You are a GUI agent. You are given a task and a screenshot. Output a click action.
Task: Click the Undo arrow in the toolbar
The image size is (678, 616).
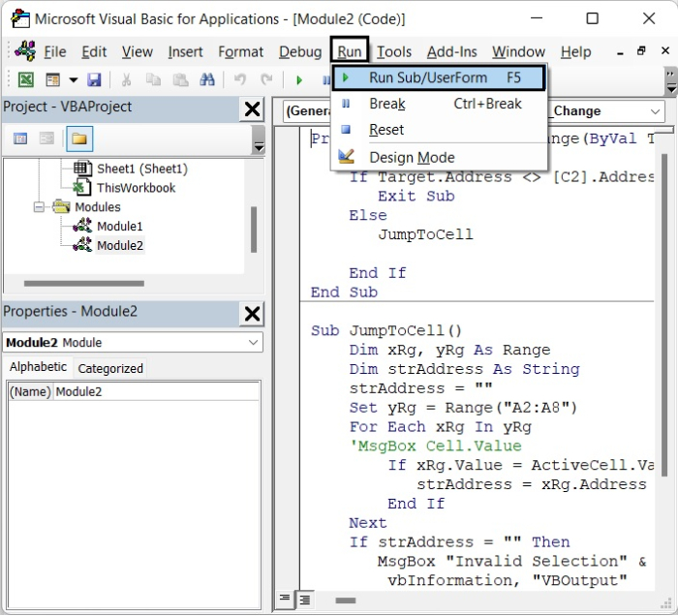pyautogui.click(x=239, y=79)
